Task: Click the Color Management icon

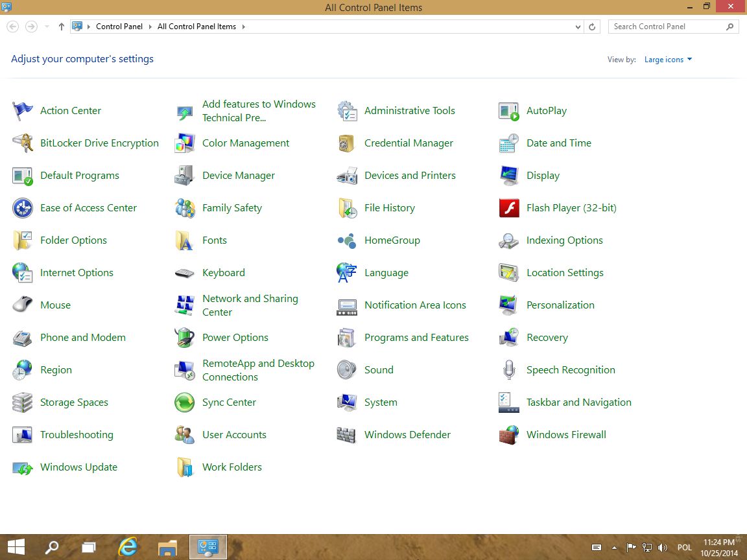Action: tap(184, 143)
